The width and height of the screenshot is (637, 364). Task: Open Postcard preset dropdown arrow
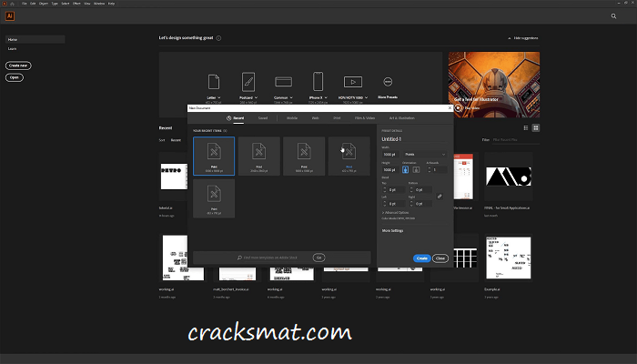click(x=256, y=98)
